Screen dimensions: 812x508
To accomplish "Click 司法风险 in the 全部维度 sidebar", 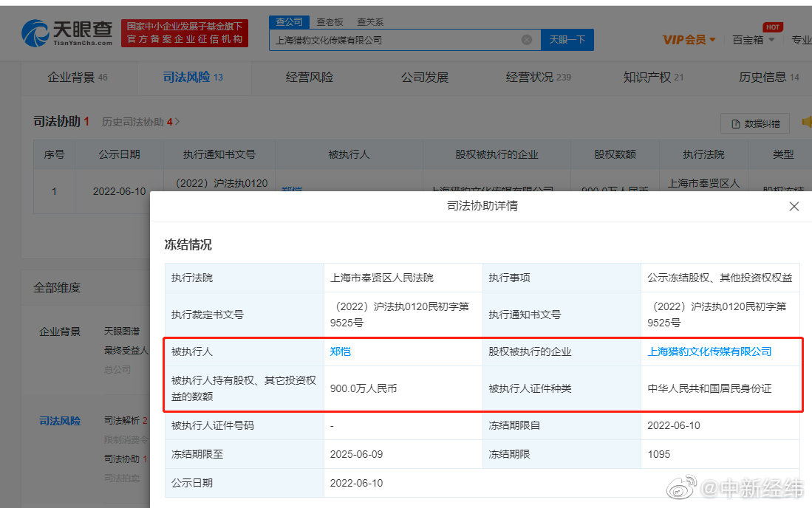I will [x=60, y=421].
